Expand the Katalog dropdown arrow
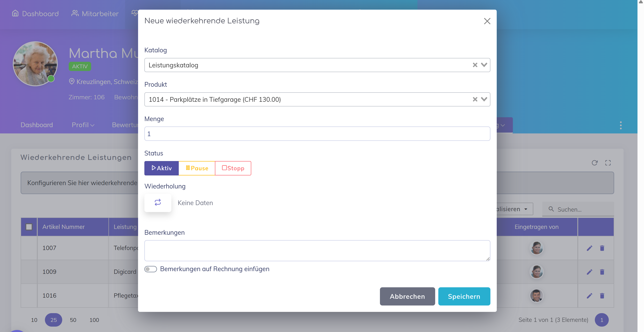Screen dimensions: 644x332 [484, 65]
